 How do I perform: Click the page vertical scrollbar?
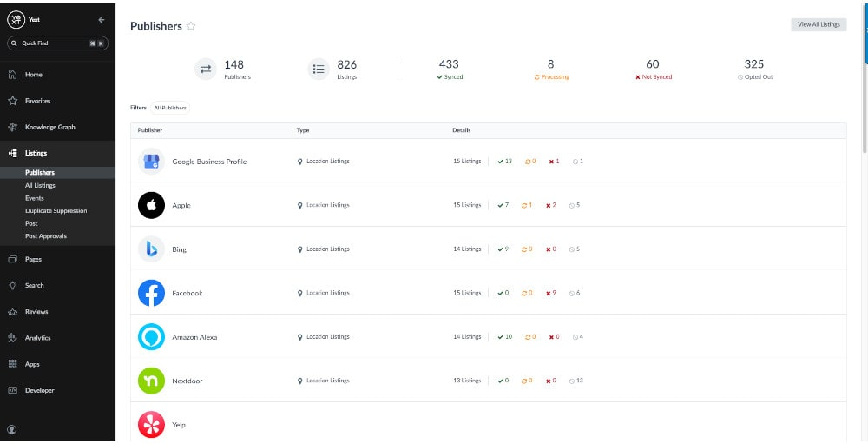tap(865, 77)
